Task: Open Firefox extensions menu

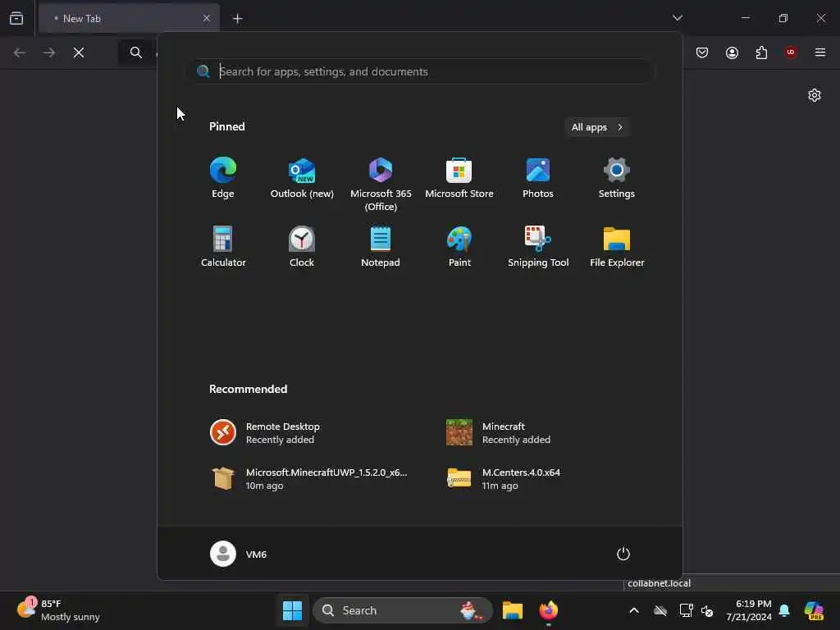Action: coord(761,52)
